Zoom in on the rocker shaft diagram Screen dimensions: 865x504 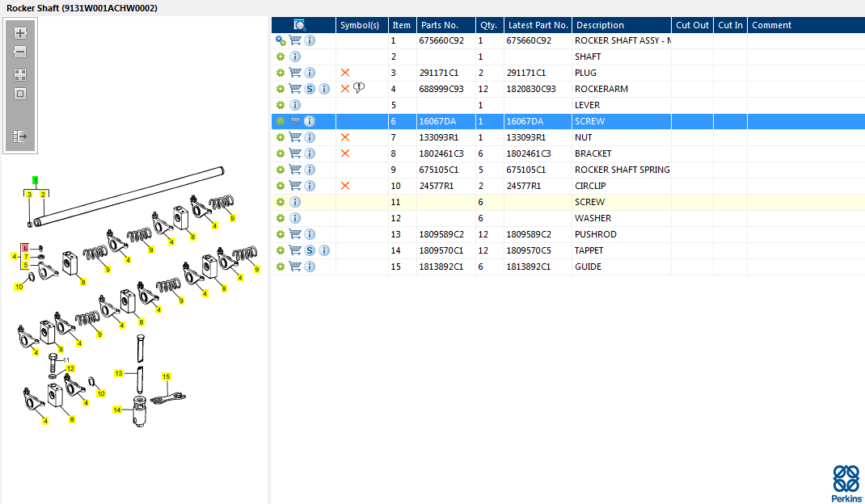(x=20, y=33)
